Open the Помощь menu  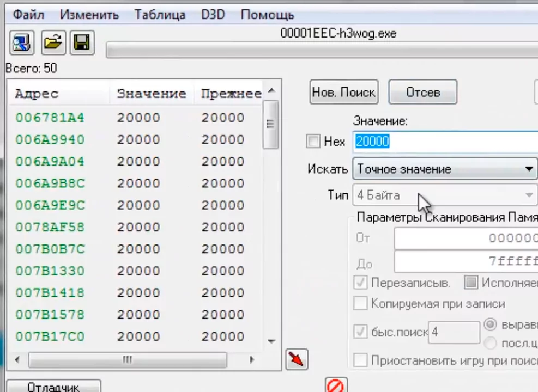(267, 15)
